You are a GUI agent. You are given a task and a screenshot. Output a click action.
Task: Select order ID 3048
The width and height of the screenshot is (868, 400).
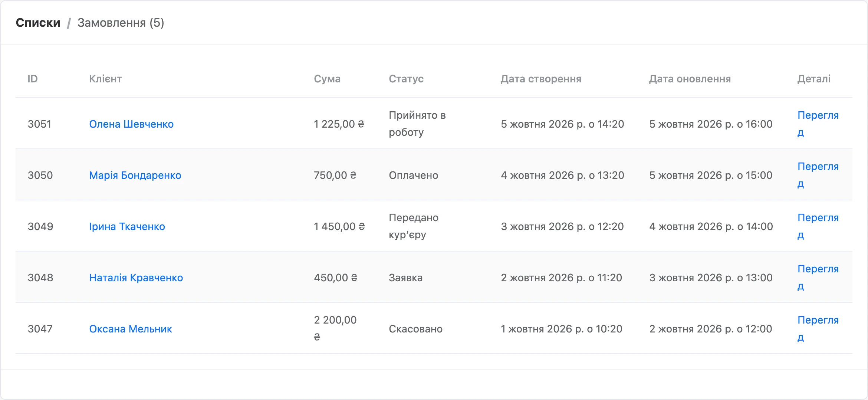(x=40, y=278)
